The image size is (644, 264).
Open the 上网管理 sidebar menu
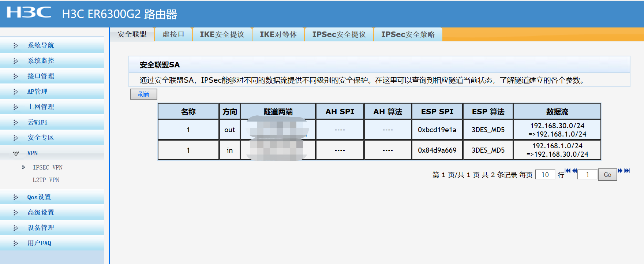[x=52, y=107]
